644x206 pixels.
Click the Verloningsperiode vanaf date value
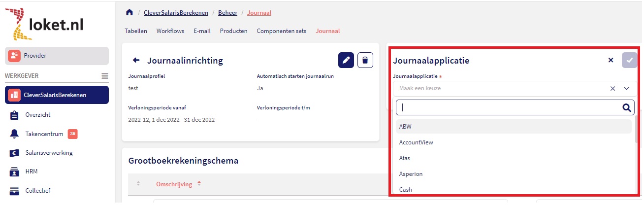(x=171, y=120)
